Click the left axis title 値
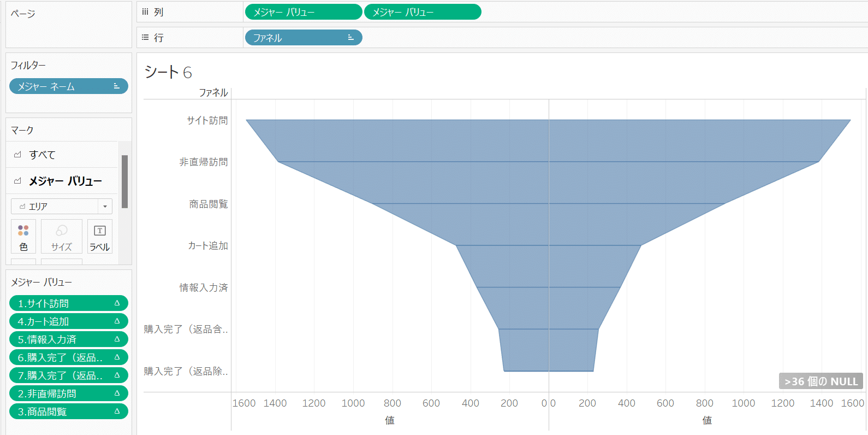This screenshot has height=435, width=868. (x=390, y=420)
